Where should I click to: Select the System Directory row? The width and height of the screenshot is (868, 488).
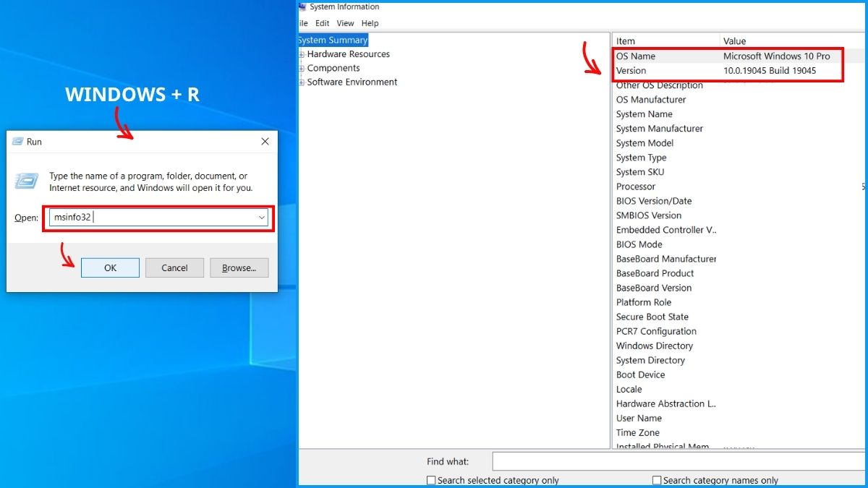[x=739, y=360]
